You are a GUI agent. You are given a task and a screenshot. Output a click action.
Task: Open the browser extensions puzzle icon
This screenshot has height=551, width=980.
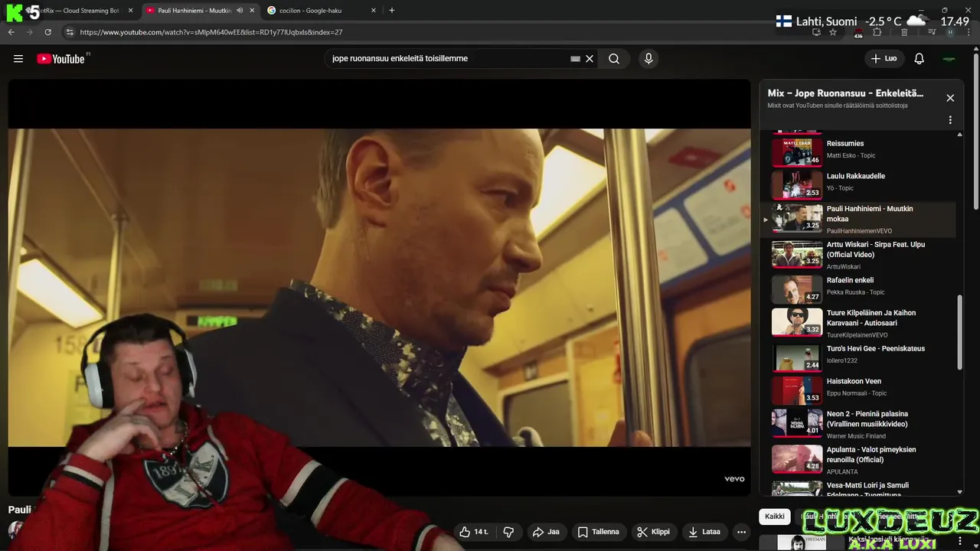[877, 32]
